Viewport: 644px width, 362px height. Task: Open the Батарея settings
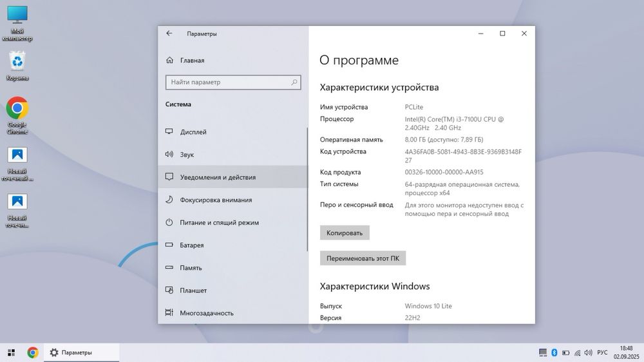[x=233, y=245]
